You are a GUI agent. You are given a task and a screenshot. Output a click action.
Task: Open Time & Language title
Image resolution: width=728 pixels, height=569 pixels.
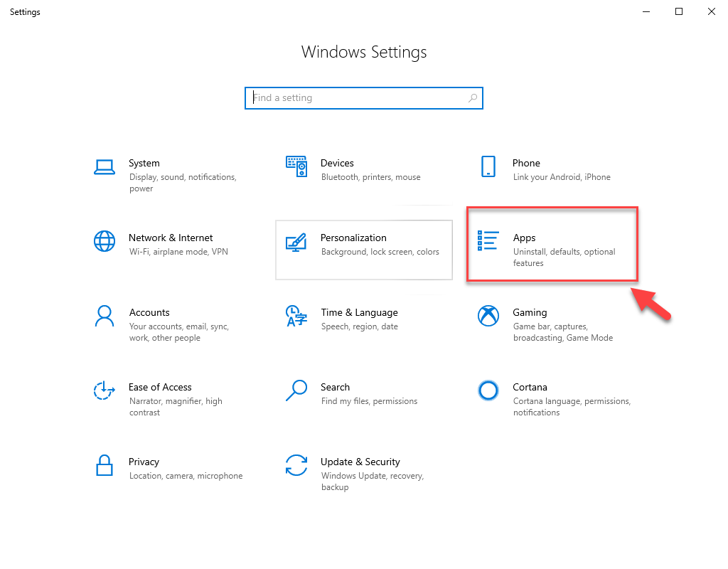tap(359, 313)
